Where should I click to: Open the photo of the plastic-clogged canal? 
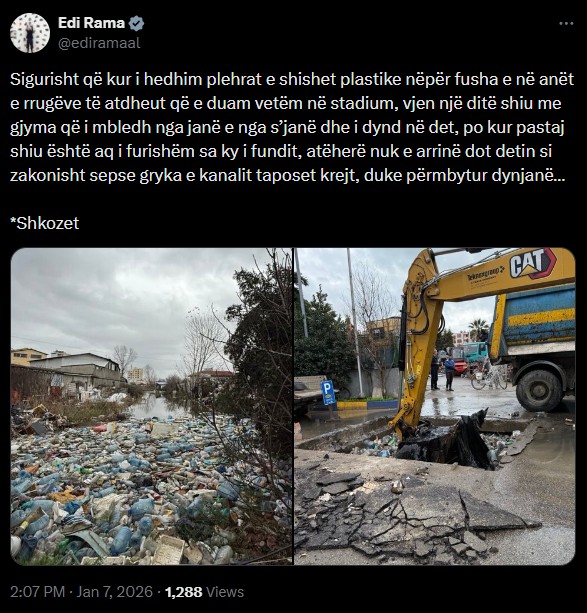pyautogui.click(x=151, y=406)
